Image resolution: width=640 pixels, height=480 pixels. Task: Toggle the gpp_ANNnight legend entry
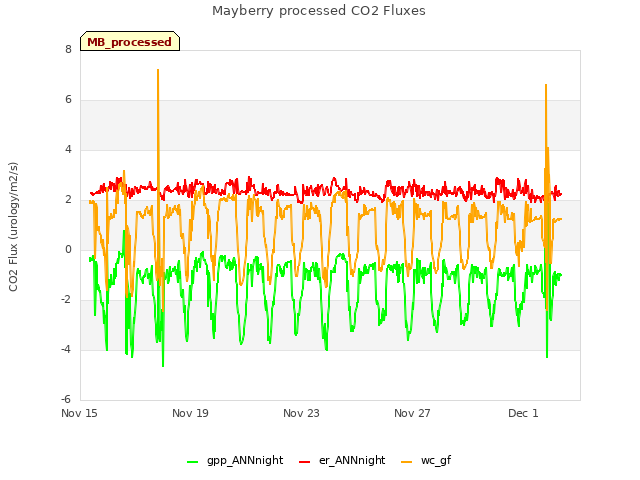point(235,460)
